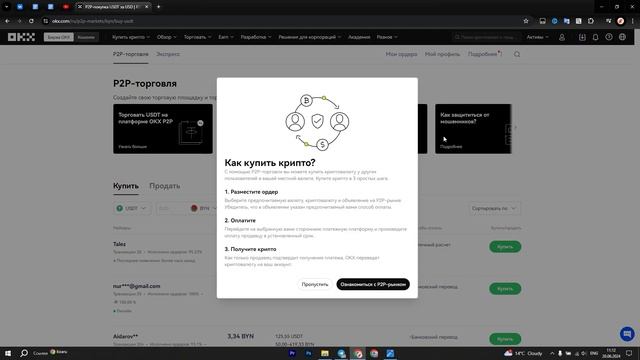Open the browser extensions puzzle icon
Viewport: 640px width, 360px height.
591,21
